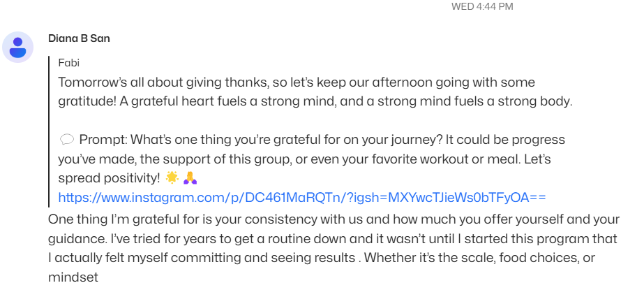Image resolution: width=644 pixels, height=283 pixels.
Task: Click the line starting Tomorrow's all about giving thanks
Action: [x=297, y=82]
